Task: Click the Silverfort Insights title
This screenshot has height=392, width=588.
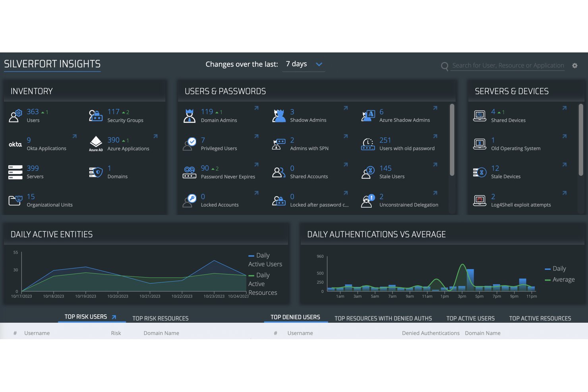Action: tap(52, 64)
